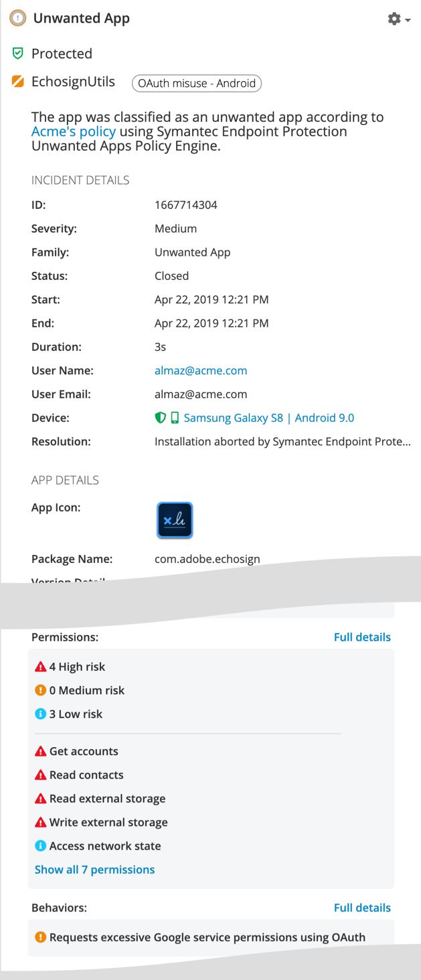Viewport: 421px width, 980px height.
Task: Click the phone icon beside Samsung Galaxy
Action: point(175,418)
